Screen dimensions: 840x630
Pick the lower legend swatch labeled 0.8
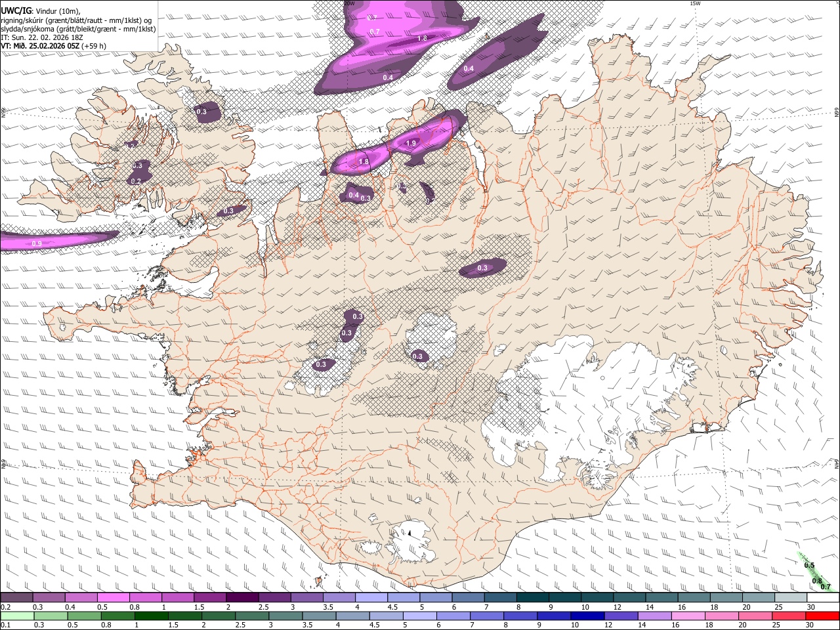click(118, 616)
